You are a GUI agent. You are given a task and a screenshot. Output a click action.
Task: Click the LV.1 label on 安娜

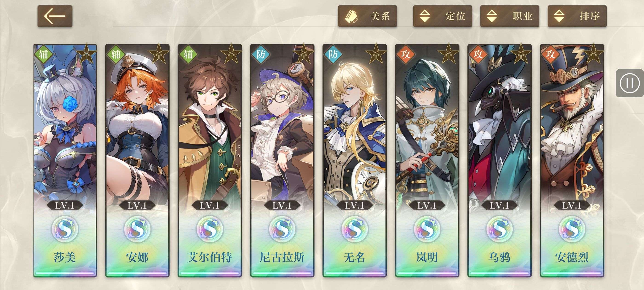tap(137, 206)
